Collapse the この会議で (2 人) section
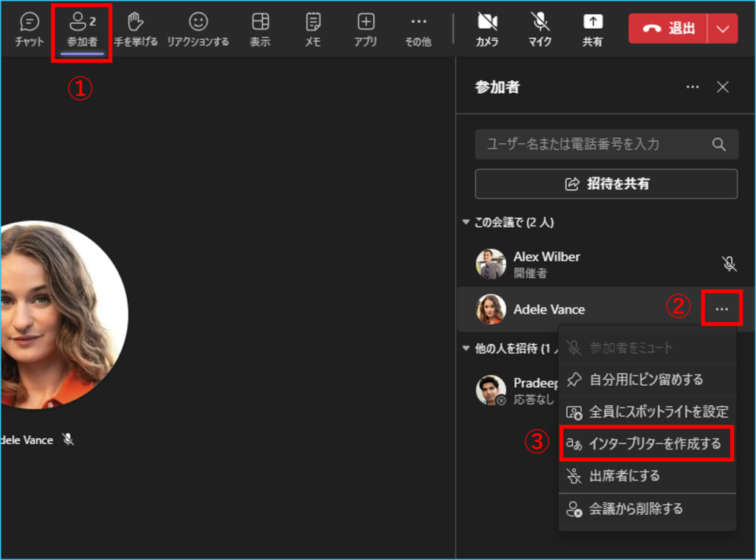The width and height of the screenshot is (756, 560). pyautogui.click(x=466, y=222)
